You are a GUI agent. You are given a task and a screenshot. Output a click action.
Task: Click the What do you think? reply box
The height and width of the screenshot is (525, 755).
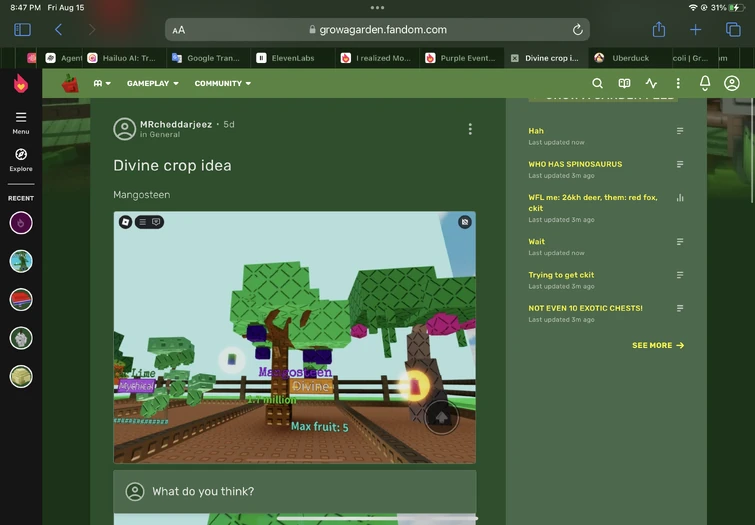coord(295,491)
